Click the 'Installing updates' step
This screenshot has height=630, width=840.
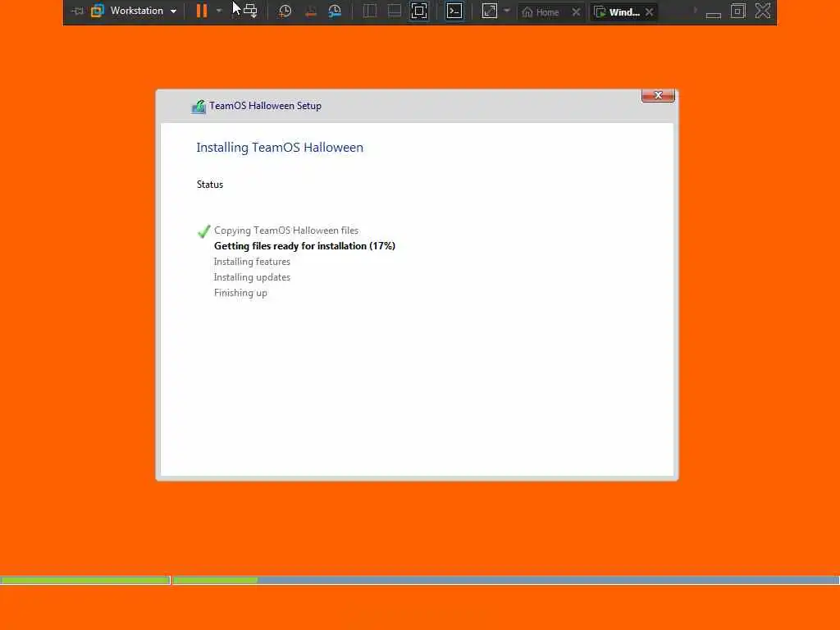252,277
